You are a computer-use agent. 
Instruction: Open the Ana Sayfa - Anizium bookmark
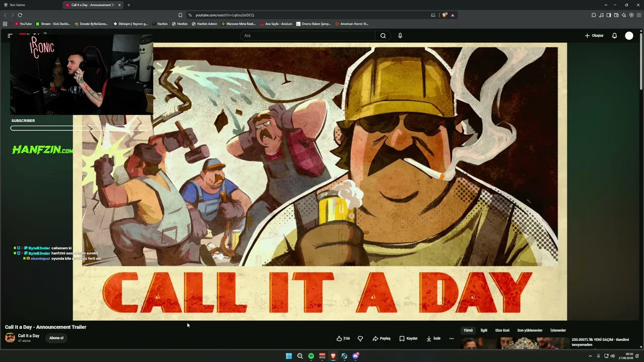(x=276, y=24)
